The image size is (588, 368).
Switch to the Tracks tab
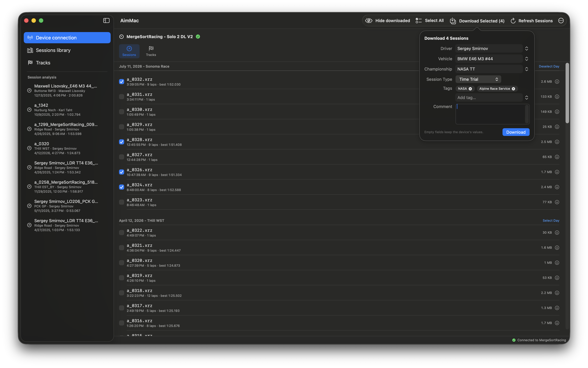click(x=151, y=51)
